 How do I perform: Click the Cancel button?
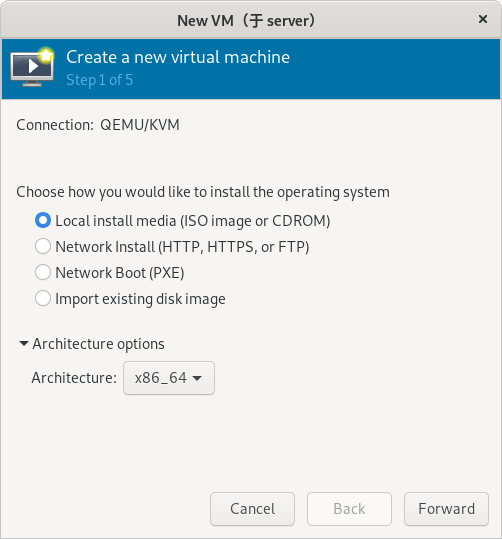click(x=252, y=509)
